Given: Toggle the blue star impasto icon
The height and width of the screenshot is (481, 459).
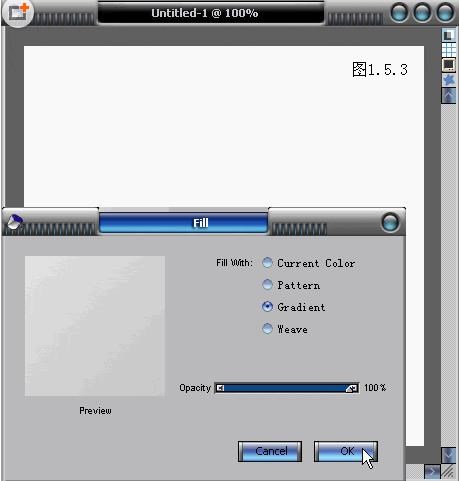Looking at the screenshot, I should (x=449, y=80).
